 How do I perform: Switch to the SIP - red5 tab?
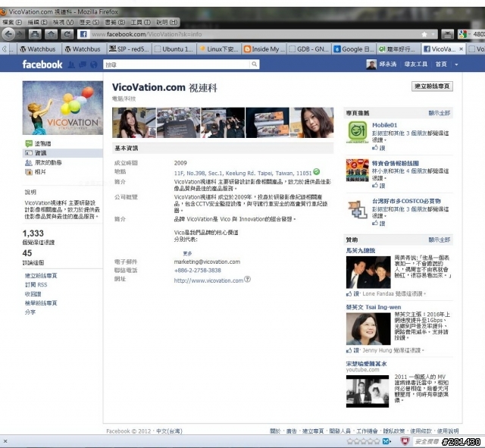130,49
